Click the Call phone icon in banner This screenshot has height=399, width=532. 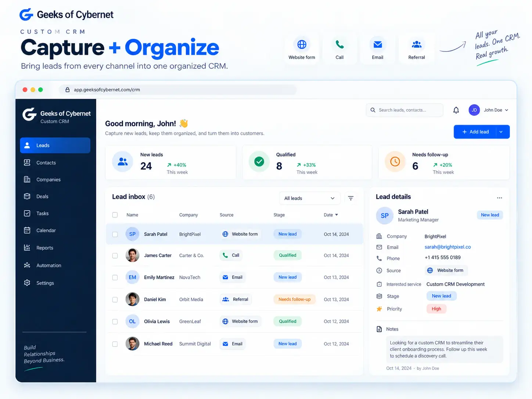[340, 44]
